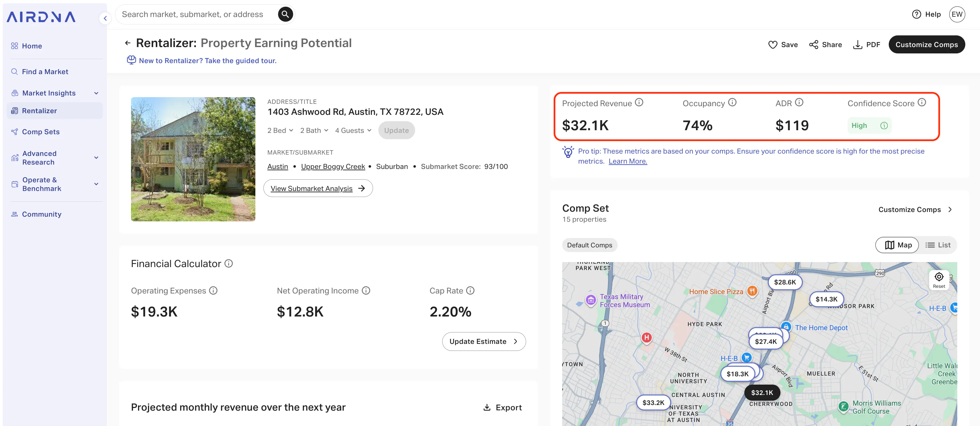Click the Default Comps chip
Image resolution: width=980 pixels, height=426 pixels.
589,245
